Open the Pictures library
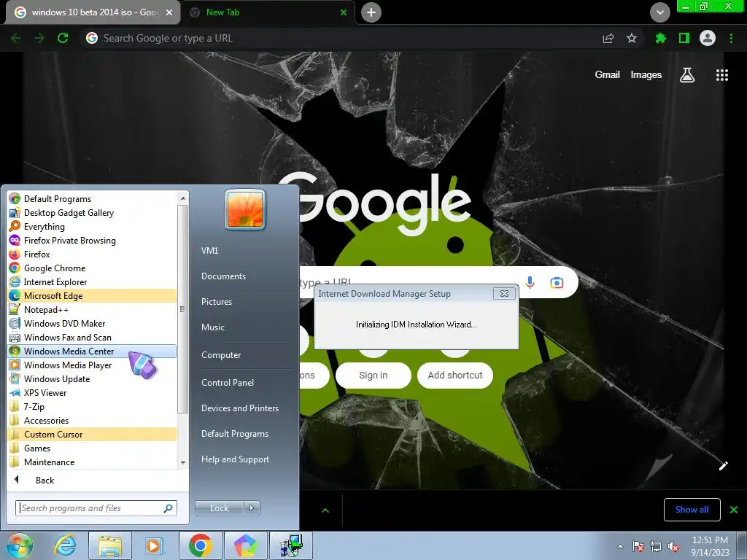Image resolution: width=747 pixels, height=560 pixels. tap(216, 301)
